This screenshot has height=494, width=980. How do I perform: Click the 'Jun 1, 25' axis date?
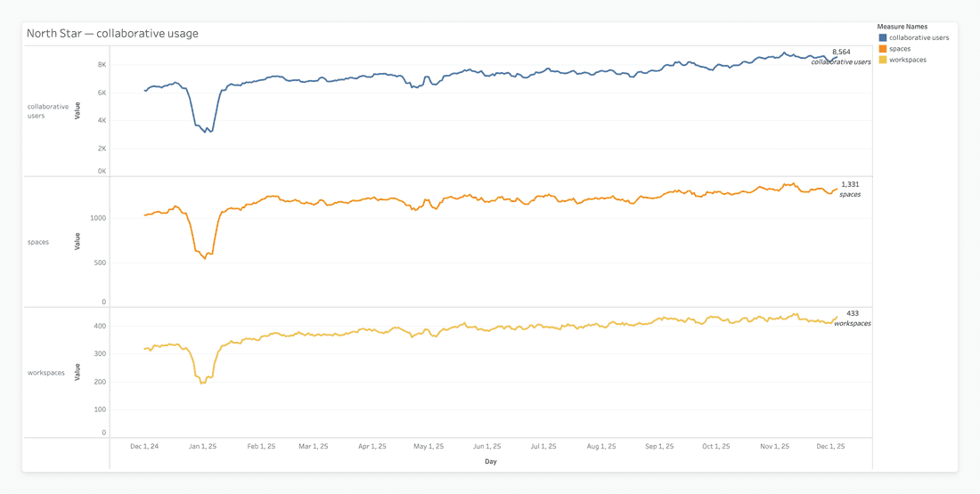coord(486,447)
